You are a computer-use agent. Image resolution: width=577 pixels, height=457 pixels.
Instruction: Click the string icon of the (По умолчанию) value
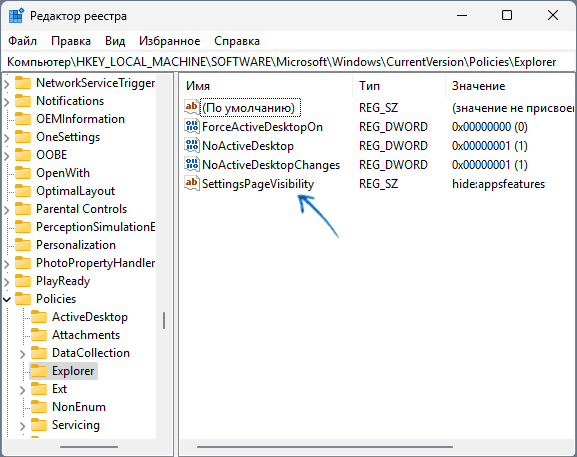[191, 107]
